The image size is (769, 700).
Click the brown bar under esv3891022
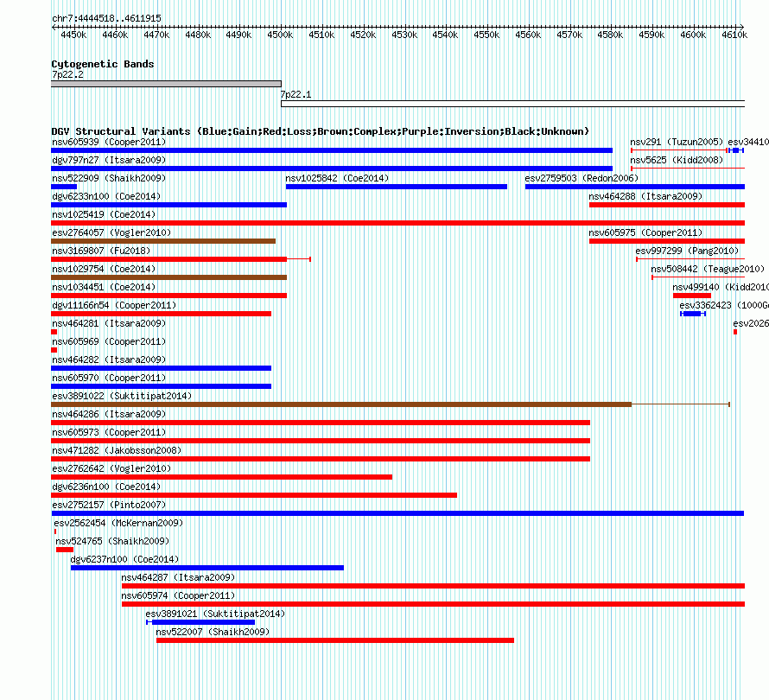[x=341, y=404]
